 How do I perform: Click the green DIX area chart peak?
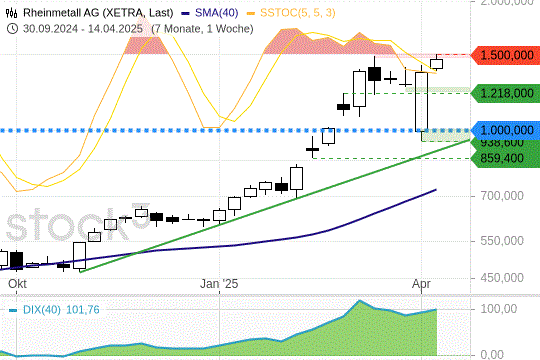(360, 302)
